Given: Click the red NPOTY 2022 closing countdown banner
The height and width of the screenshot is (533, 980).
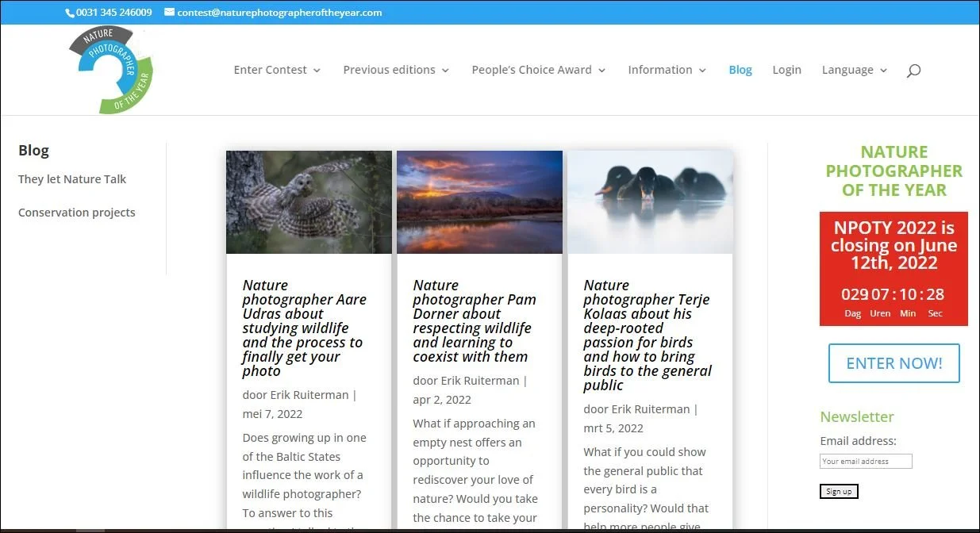Looking at the screenshot, I should pos(894,268).
